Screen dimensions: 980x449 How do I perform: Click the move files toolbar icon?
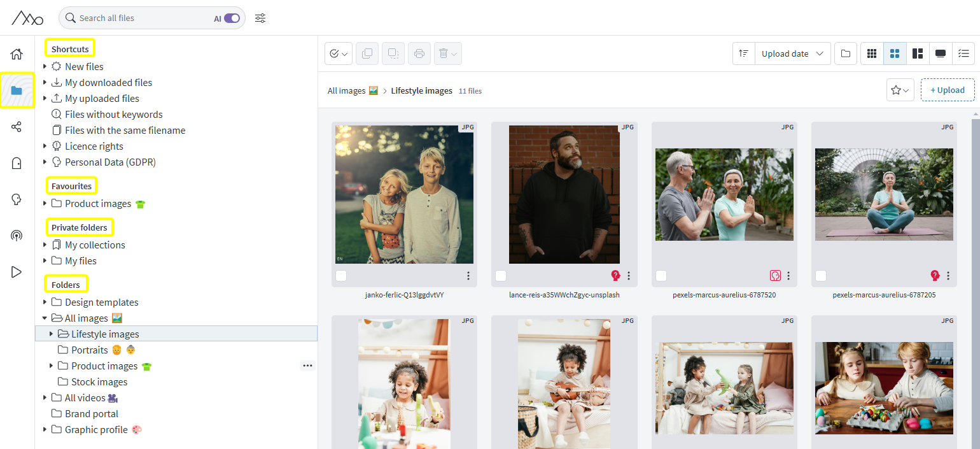tap(393, 54)
